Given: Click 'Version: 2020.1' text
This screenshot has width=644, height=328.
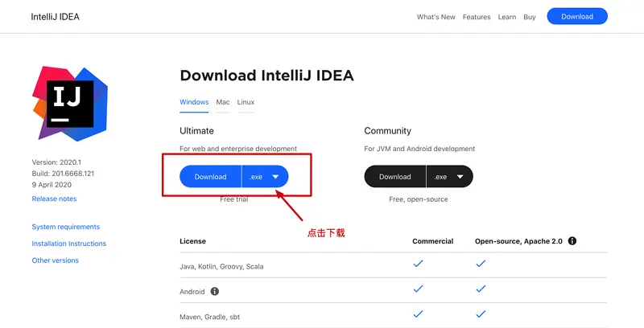Looking at the screenshot, I should pos(56,162).
